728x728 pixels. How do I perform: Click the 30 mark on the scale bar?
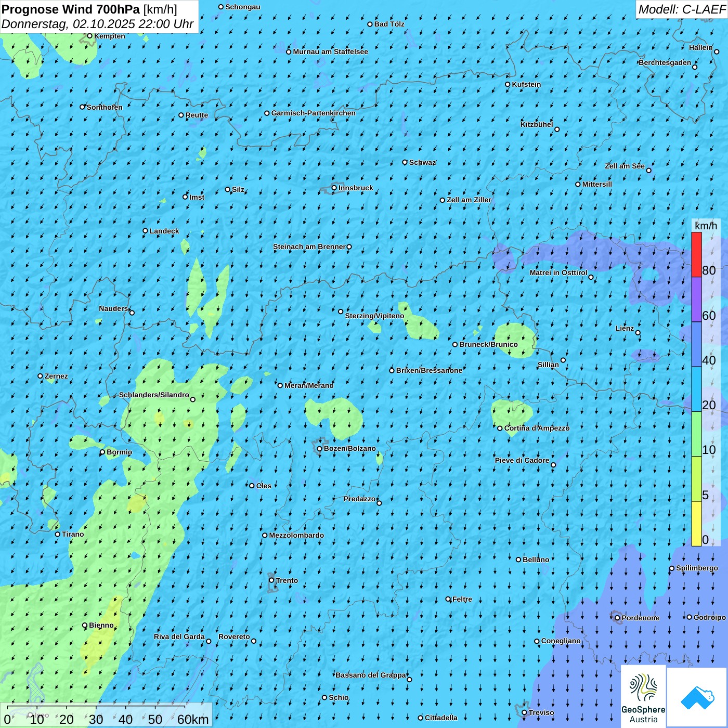pos(96,719)
